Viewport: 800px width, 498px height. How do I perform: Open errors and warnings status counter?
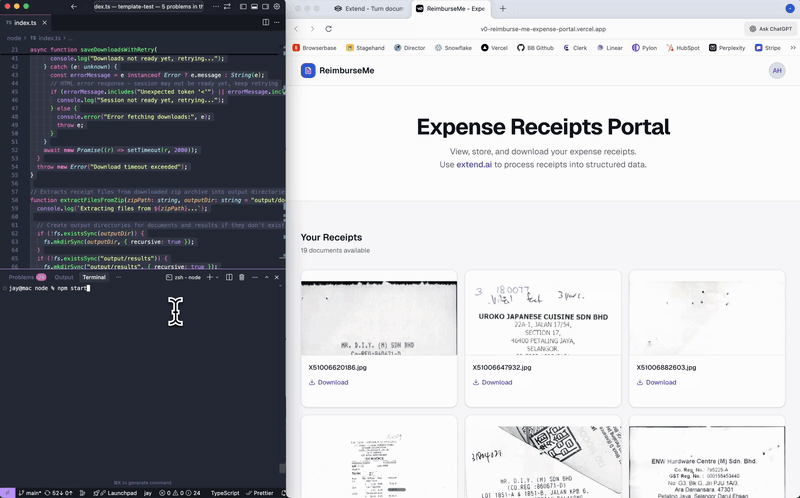pos(180,493)
